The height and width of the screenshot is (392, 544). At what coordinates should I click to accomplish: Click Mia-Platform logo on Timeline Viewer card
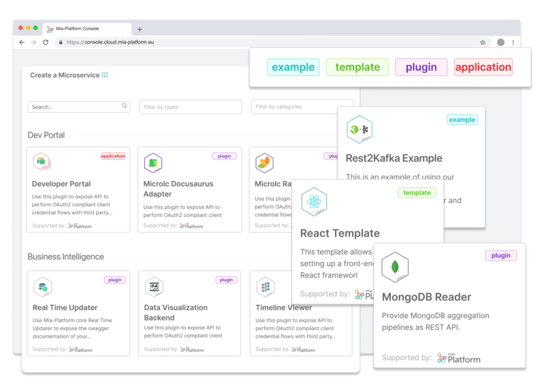point(303,350)
